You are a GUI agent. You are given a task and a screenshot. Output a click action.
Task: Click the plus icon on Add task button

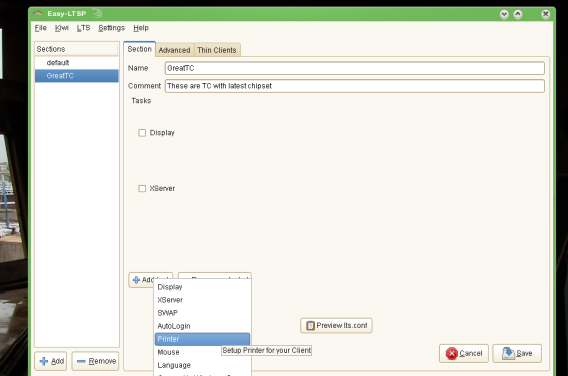pyautogui.click(x=137, y=280)
